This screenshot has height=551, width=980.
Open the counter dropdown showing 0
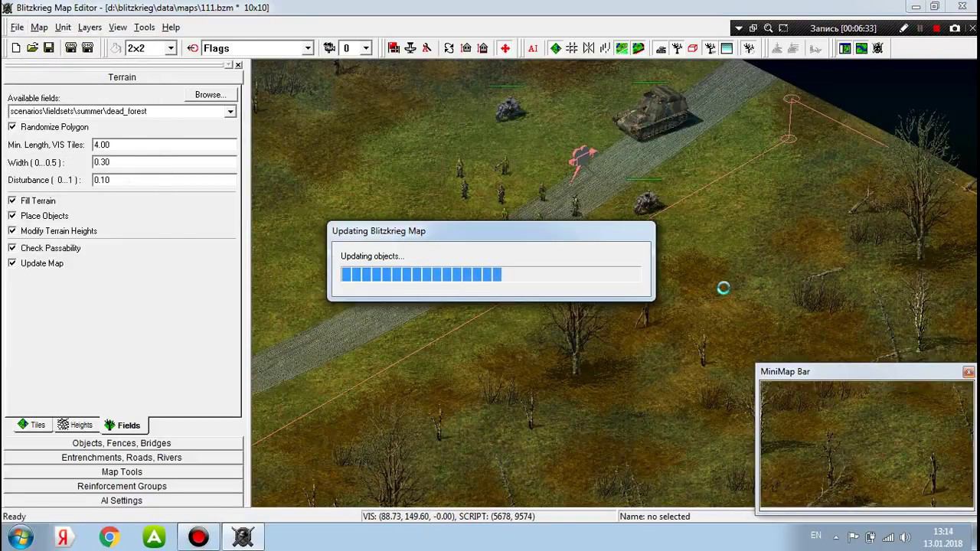tap(365, 48)
